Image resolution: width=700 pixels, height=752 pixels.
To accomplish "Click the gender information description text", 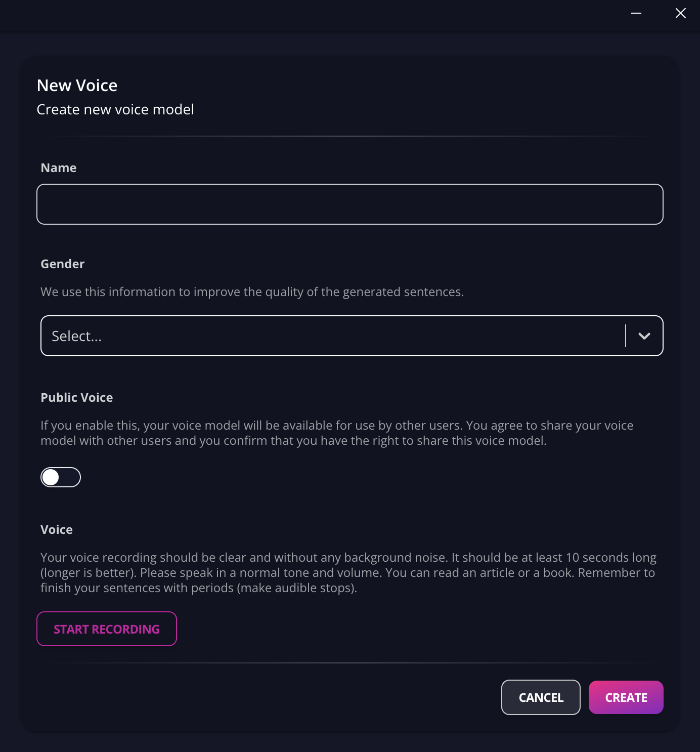I will tap(252, 292).
